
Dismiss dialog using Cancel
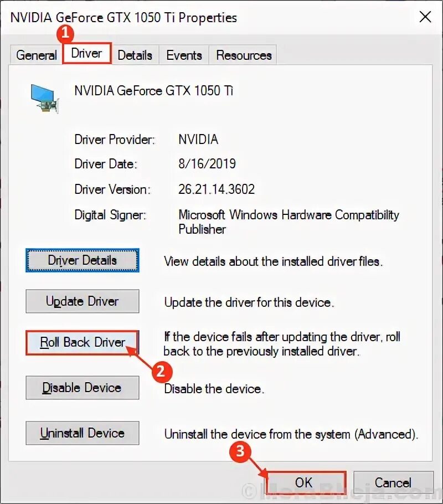[393, 482]
